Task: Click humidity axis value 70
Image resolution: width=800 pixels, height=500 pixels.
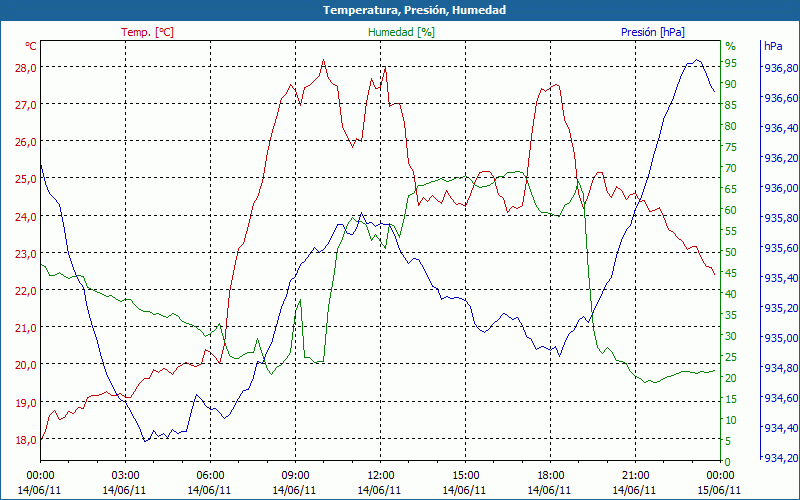Action: (731, 168)
